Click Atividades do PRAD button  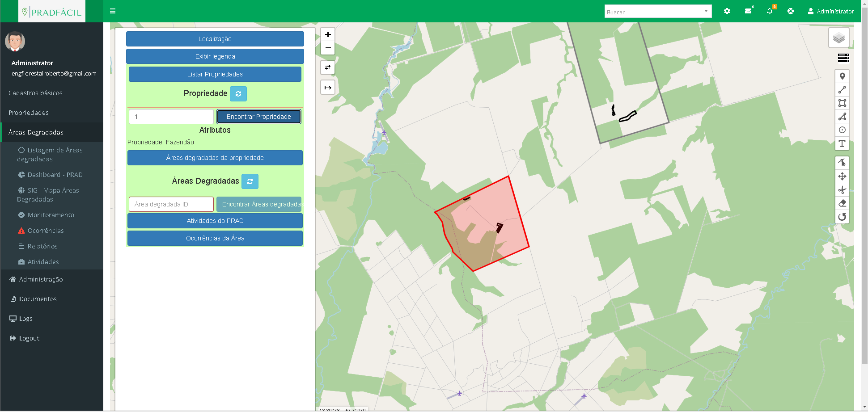pyautogui.click(x=215, y=221)
